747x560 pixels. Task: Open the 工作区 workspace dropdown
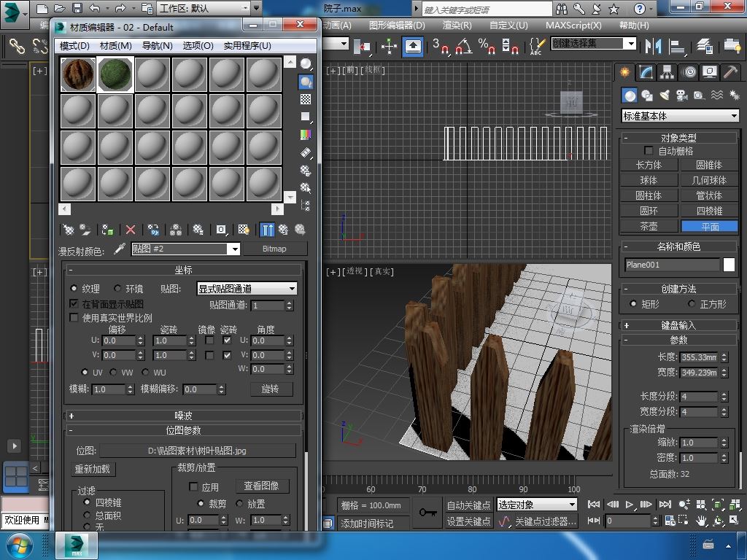tap(204, 8)
